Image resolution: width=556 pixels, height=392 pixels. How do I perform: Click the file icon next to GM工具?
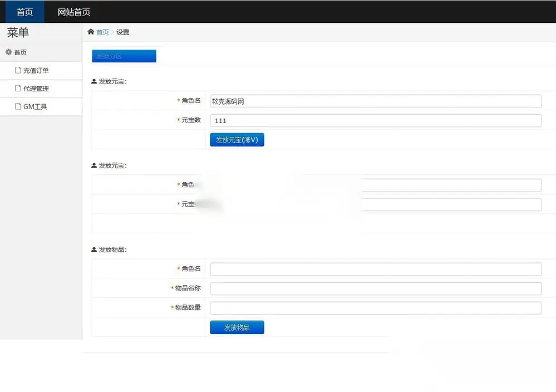coord(18,106)
